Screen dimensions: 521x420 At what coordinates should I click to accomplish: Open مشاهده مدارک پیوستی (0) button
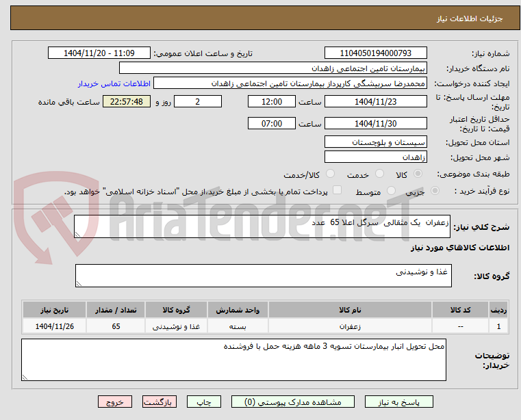pos(293,402)
